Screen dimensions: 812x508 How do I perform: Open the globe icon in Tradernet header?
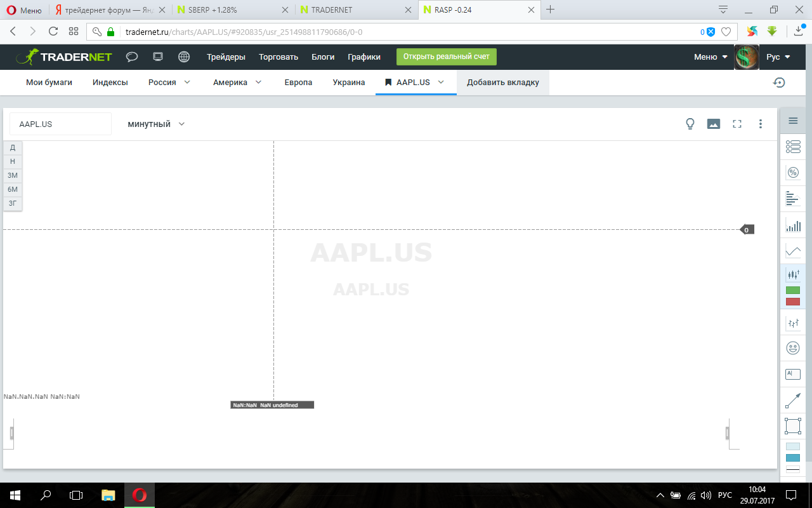pyautogui.click(x=184, y=57)
